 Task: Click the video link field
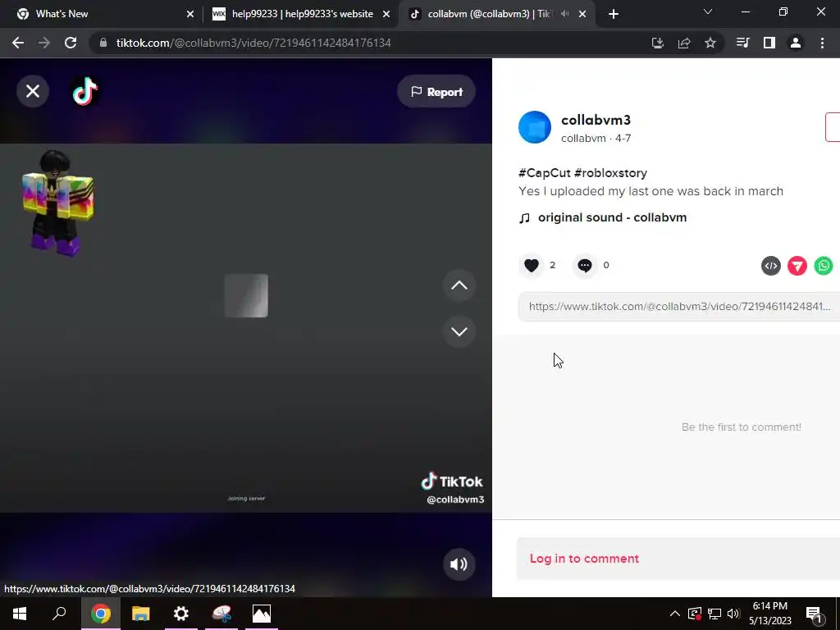click(678, 307)
